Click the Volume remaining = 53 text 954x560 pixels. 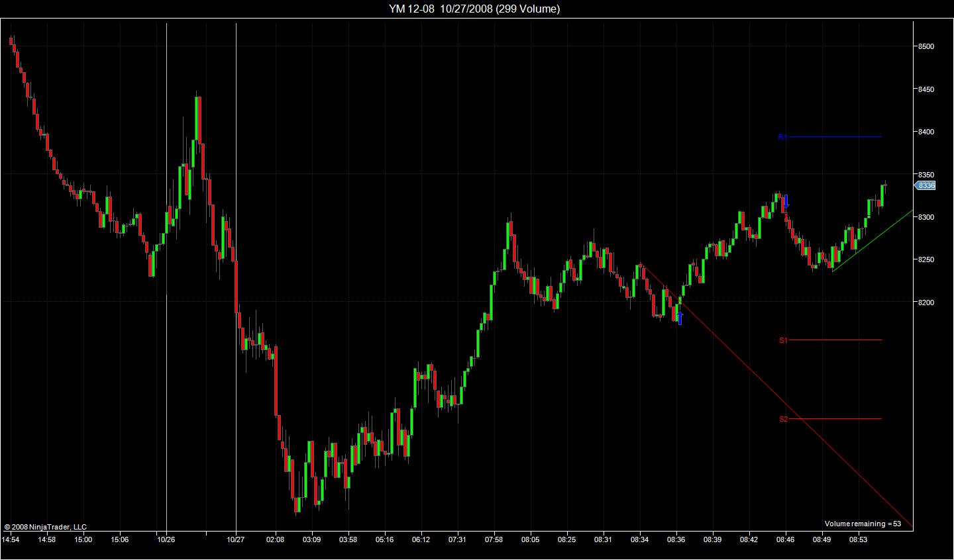863,524
